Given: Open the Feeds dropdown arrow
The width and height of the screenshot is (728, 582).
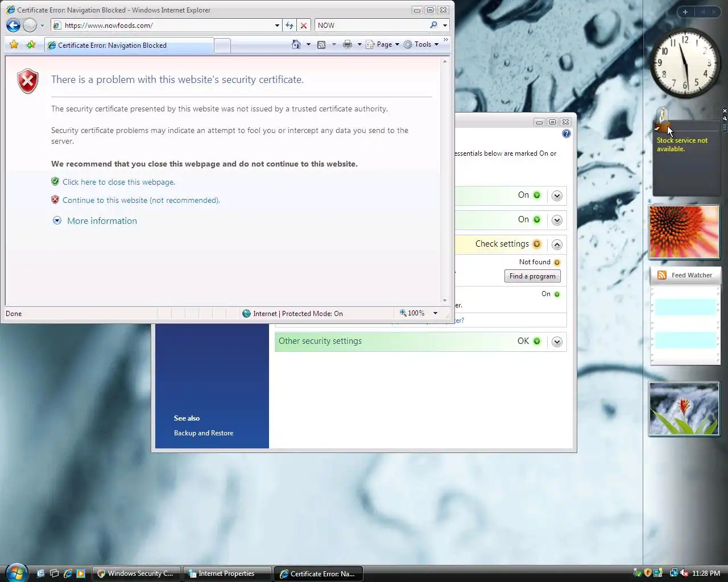Looking at the screenshot, I should pos(334,44).
